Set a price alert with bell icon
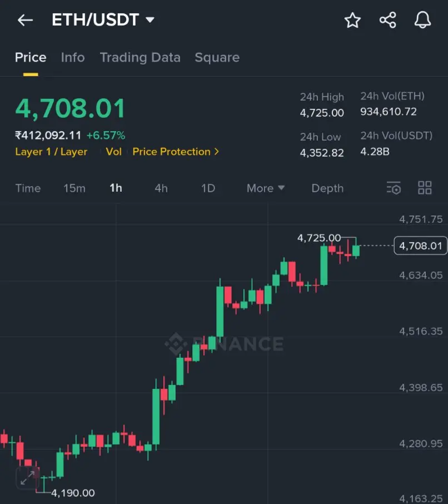Image resolution: width=448 pixels, height=504 pixels. coord(422,20)
